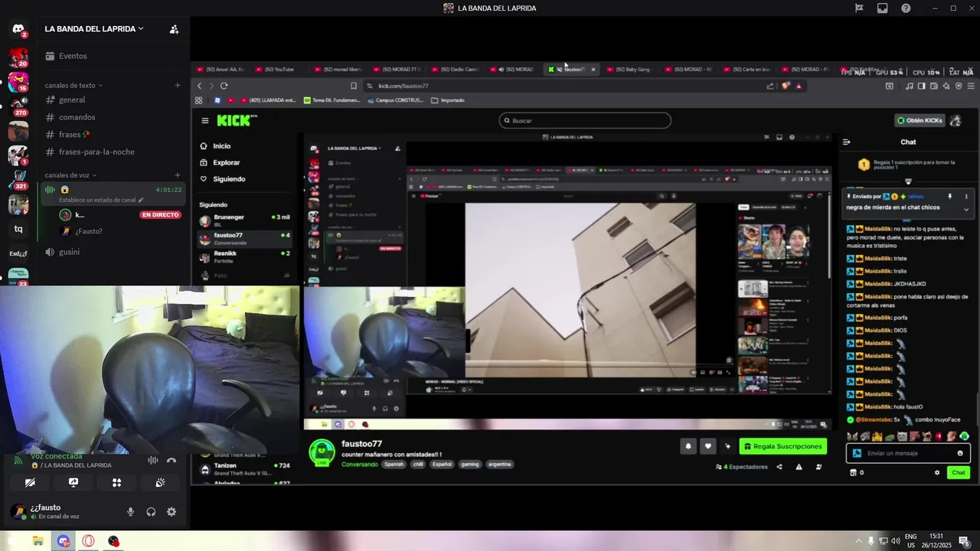The width and height of the screenshot is (980, 551).
Task: Open the Eventos calendar entry
Action: pos(73,56)
